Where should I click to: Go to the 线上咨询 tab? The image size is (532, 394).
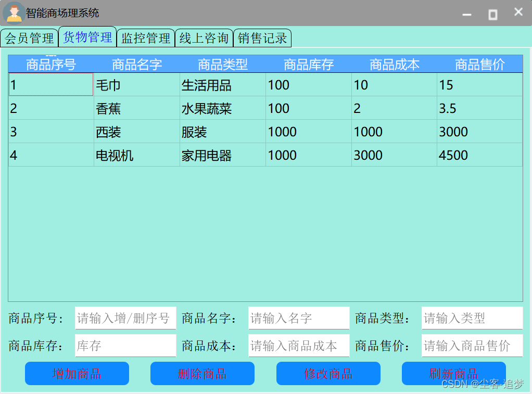click(204, 38)
